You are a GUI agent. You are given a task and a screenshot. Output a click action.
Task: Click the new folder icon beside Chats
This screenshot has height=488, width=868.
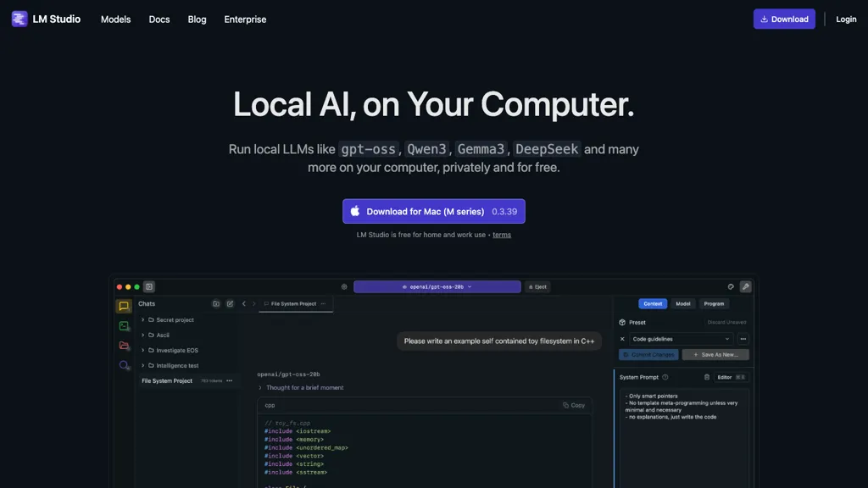(x=216, y=304)
